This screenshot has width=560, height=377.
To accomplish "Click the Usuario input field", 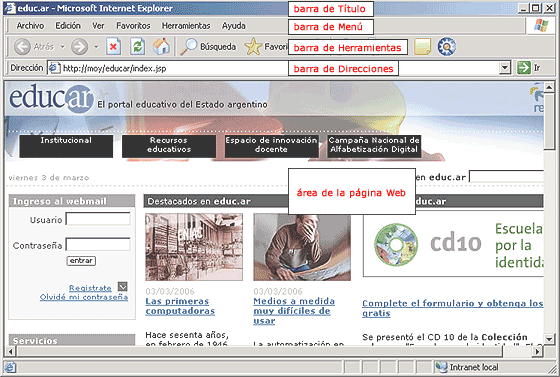I will (98, 219).
